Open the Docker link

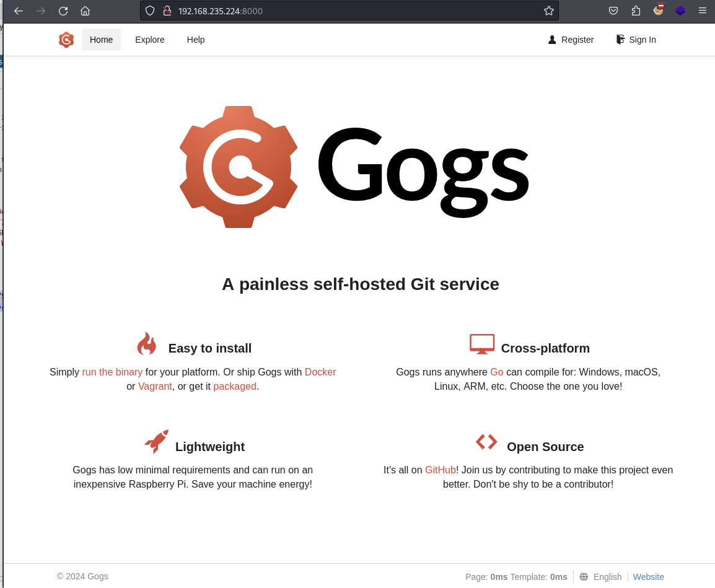pos(320,372)
